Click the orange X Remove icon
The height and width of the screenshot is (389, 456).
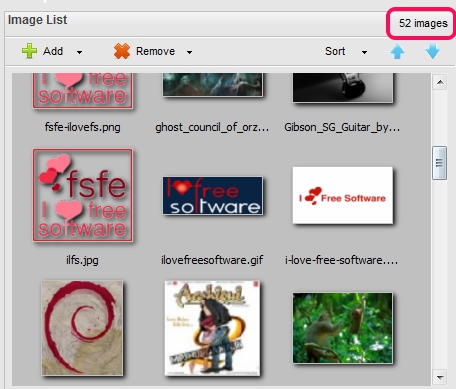click(x=122, y=51)
